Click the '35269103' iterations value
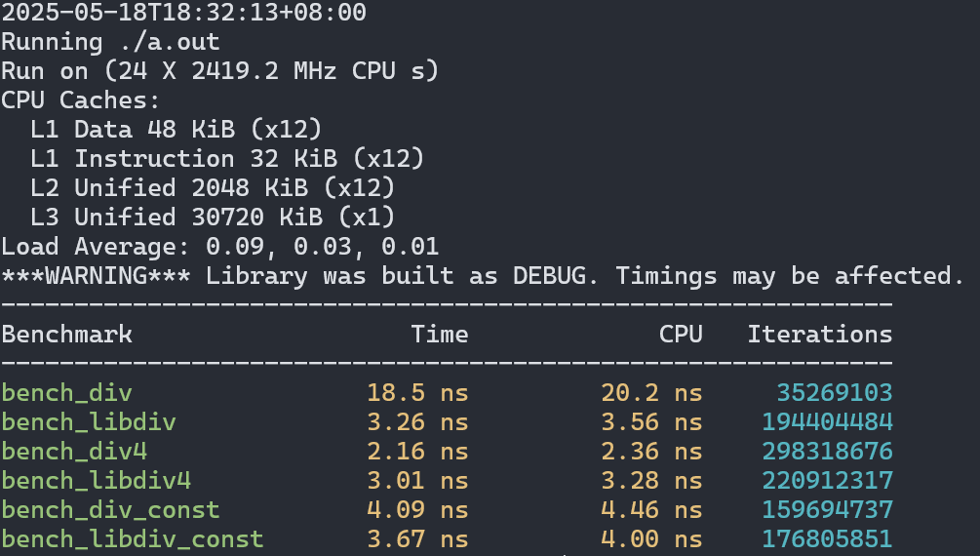Screen dimensions: 980x556 tap(834, 393)
